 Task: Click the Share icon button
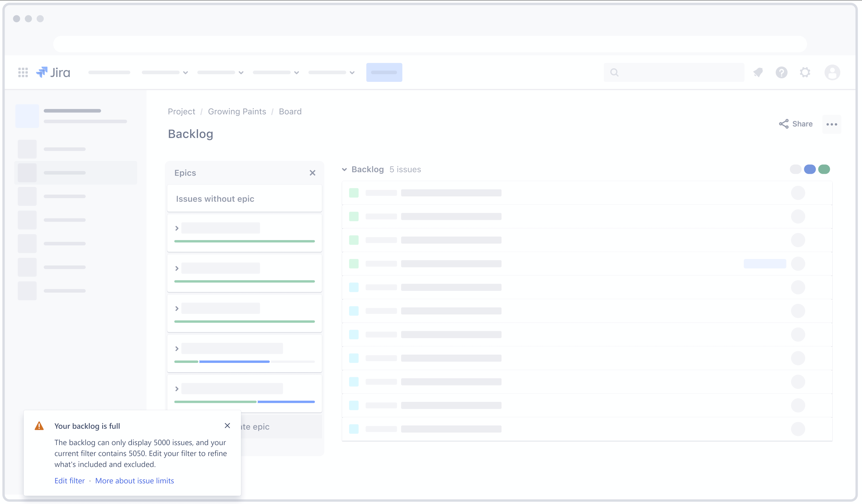point(796,124)
